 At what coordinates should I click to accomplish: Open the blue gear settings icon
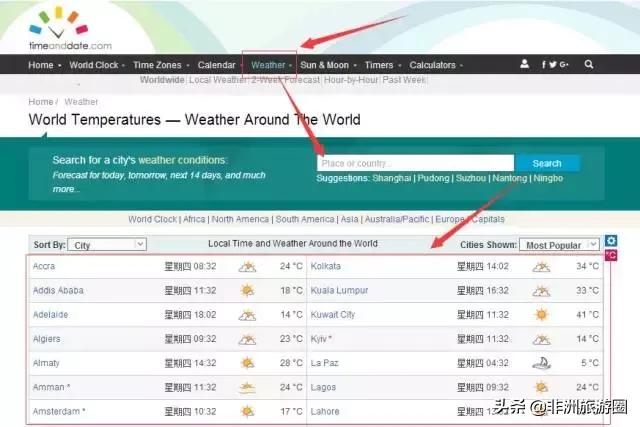tap(611, 241)
